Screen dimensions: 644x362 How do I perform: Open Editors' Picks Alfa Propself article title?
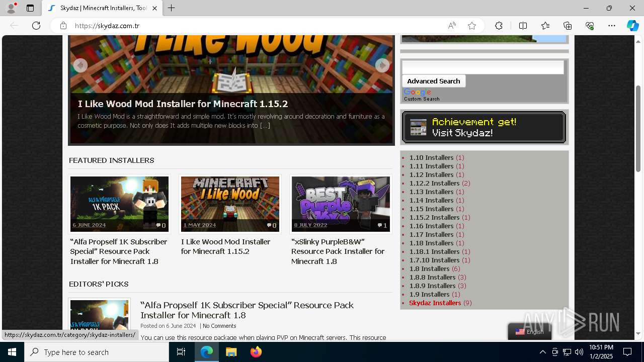tap(247, 310)
